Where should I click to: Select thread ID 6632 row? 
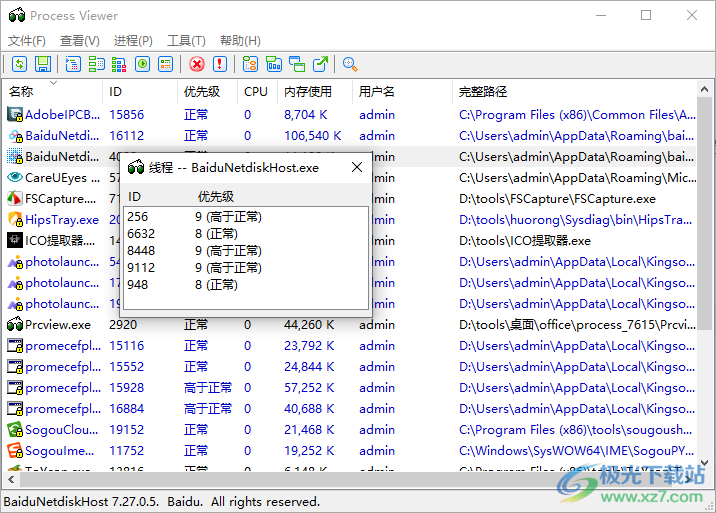(246, 233)
